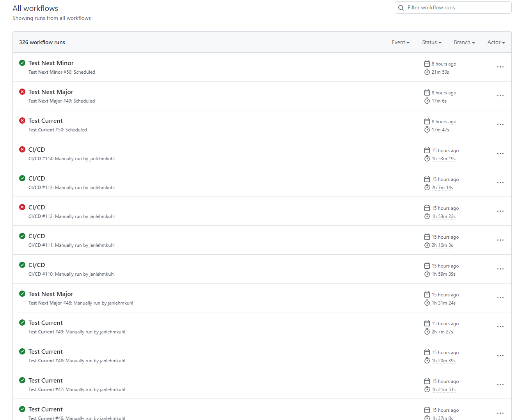Click the red X icon next to CI/CD #112

coord(22,207)
